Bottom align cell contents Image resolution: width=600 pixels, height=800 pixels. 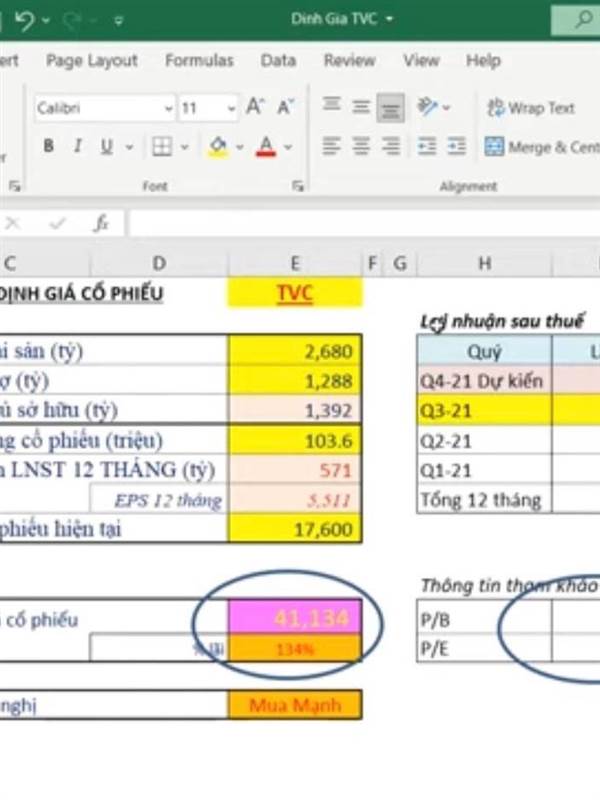click(390, 108)
